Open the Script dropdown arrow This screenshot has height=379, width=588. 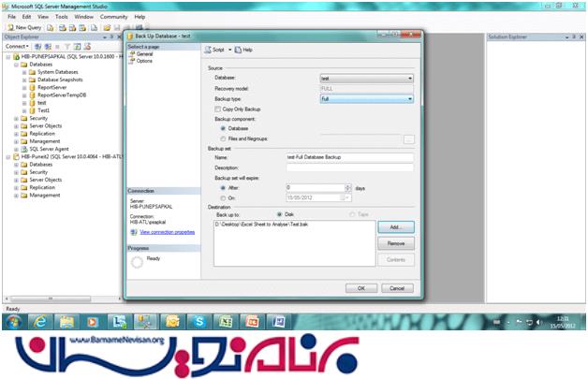tap(230, 50)
